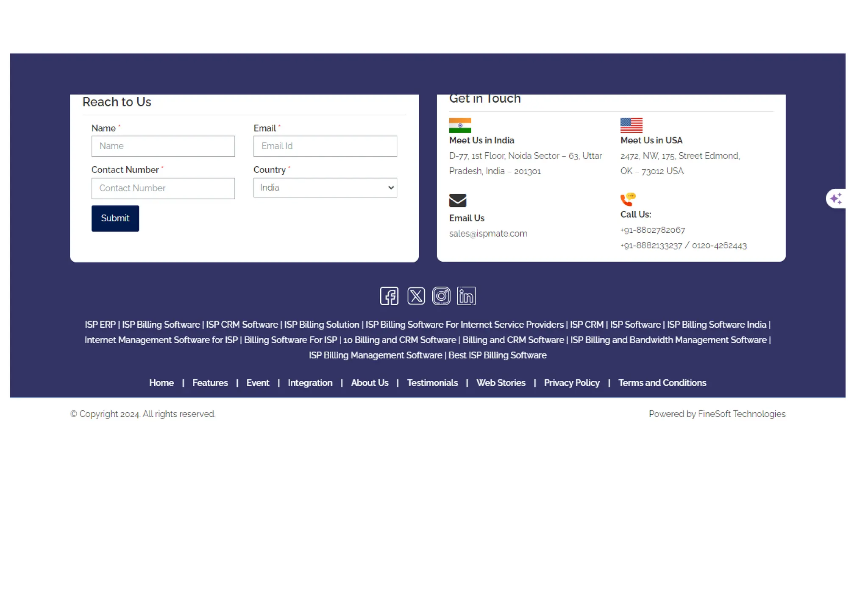Go to Features in footer menu
This screenshot has height=614, width=868.
[210, 383]
